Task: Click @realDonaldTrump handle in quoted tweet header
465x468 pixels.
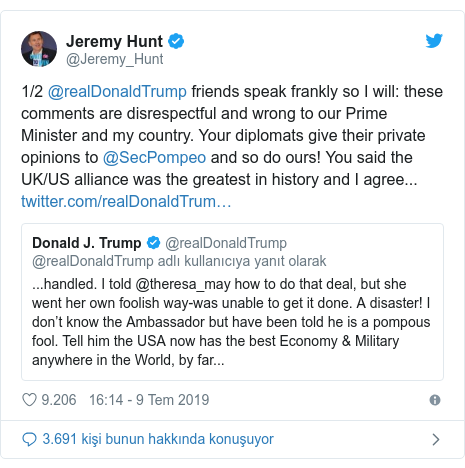Action: (226, 243)
